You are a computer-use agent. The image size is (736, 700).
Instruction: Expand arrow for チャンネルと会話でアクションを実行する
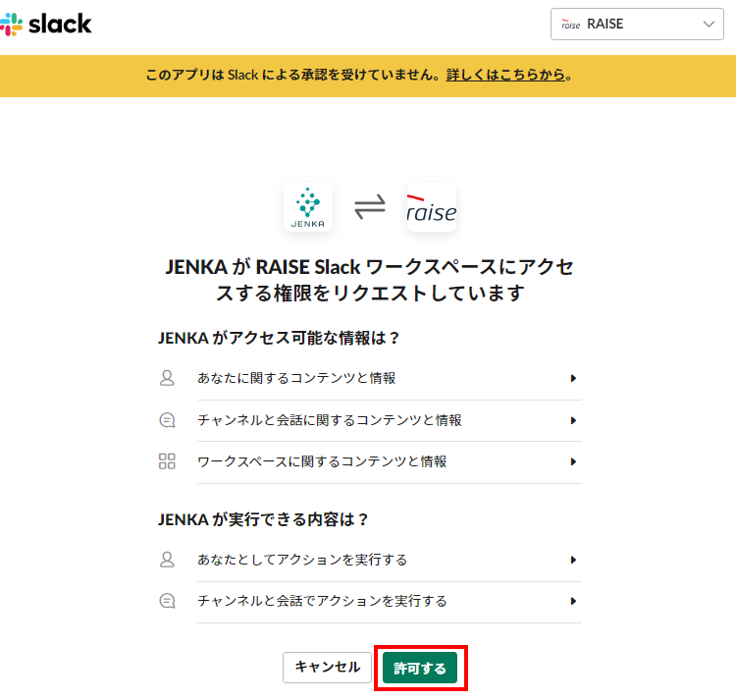(x=573, y=601)
